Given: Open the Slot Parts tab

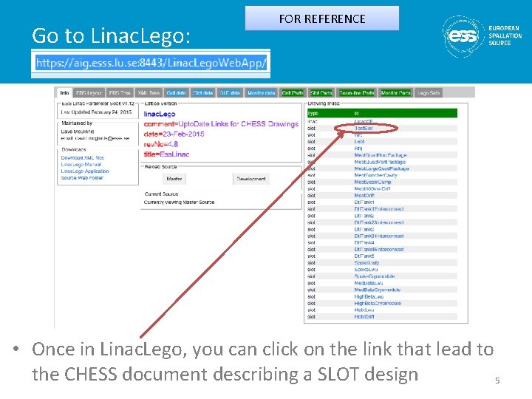Looking at the screenshot, I should click(x=321, y=92).
